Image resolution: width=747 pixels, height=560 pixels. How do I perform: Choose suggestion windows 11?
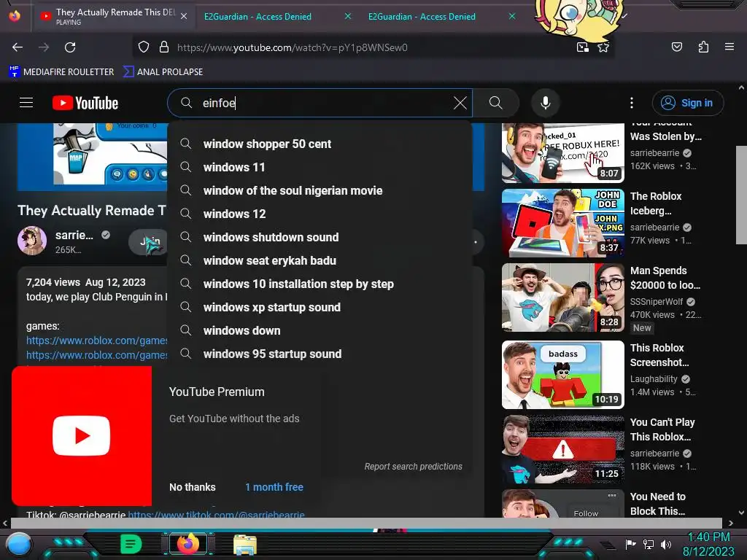tap(320, 167)
